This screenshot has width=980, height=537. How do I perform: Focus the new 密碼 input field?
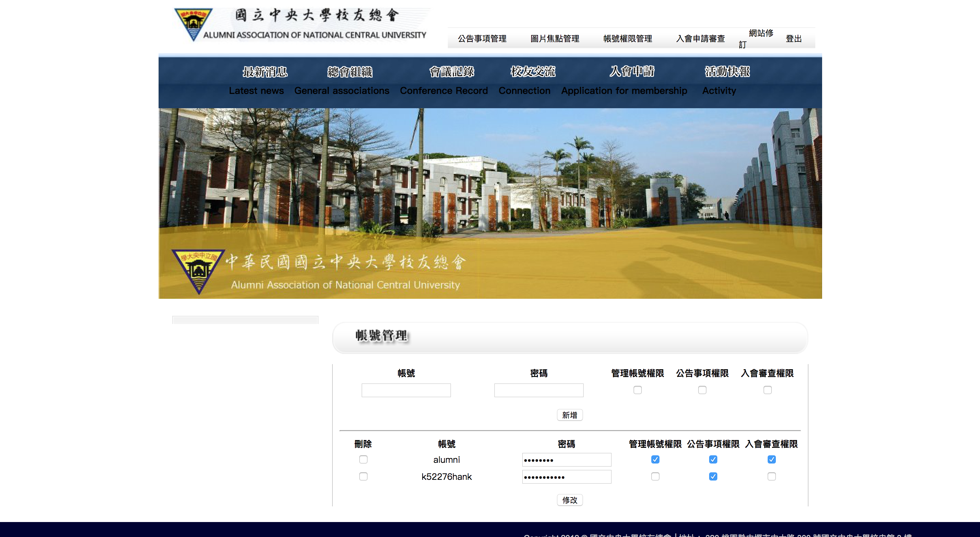coord(539,390)
